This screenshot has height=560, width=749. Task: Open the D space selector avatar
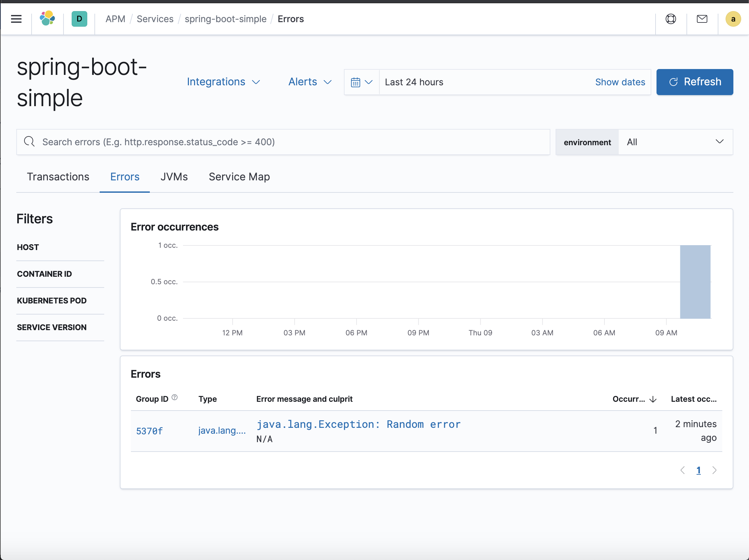[79, 19]
